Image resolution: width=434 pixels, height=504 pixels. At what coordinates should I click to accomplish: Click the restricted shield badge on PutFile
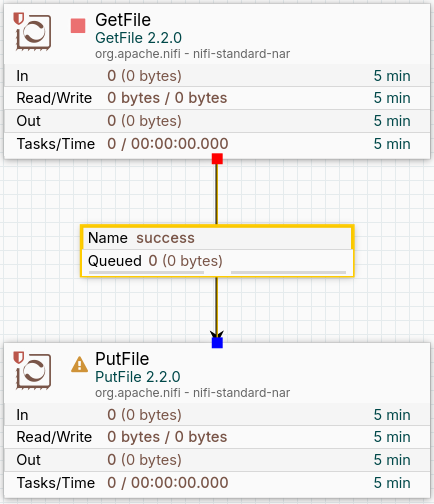tap(19, 357)
